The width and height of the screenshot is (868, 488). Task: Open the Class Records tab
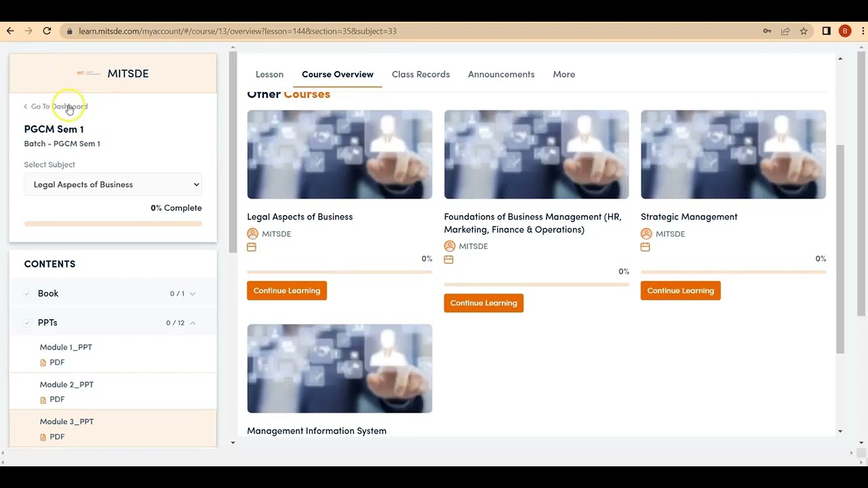[420, 74]
